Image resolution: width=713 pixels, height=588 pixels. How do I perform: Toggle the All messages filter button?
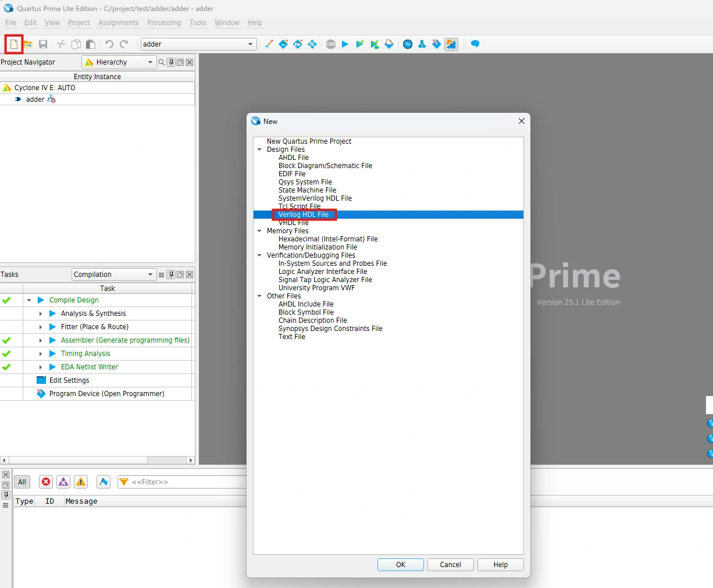point(22,482)
